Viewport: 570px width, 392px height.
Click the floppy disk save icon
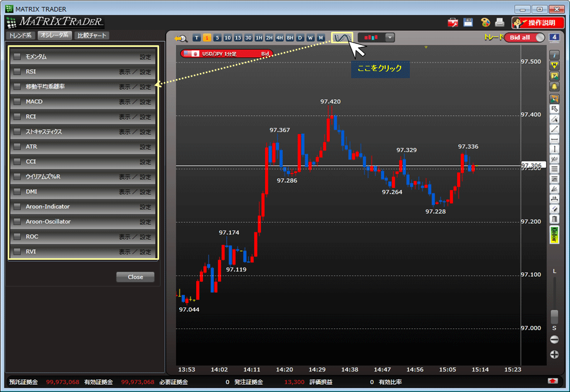pos(468,23)
